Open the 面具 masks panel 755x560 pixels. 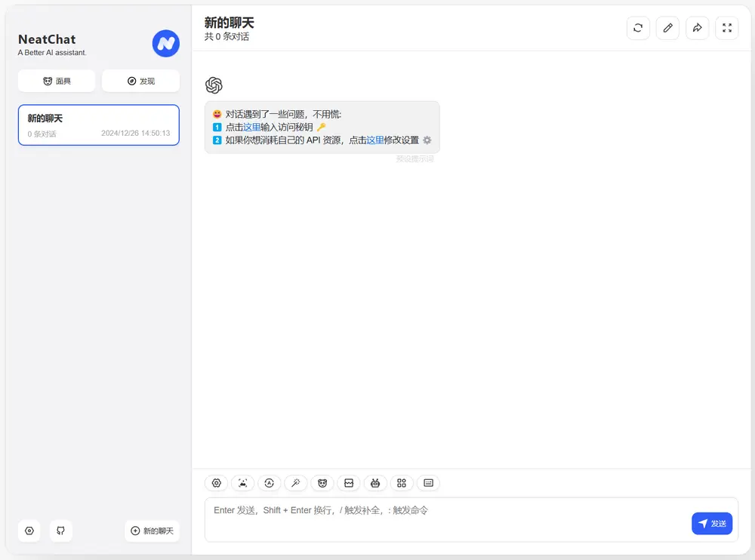pyautogui.click(x=56, y=81)
